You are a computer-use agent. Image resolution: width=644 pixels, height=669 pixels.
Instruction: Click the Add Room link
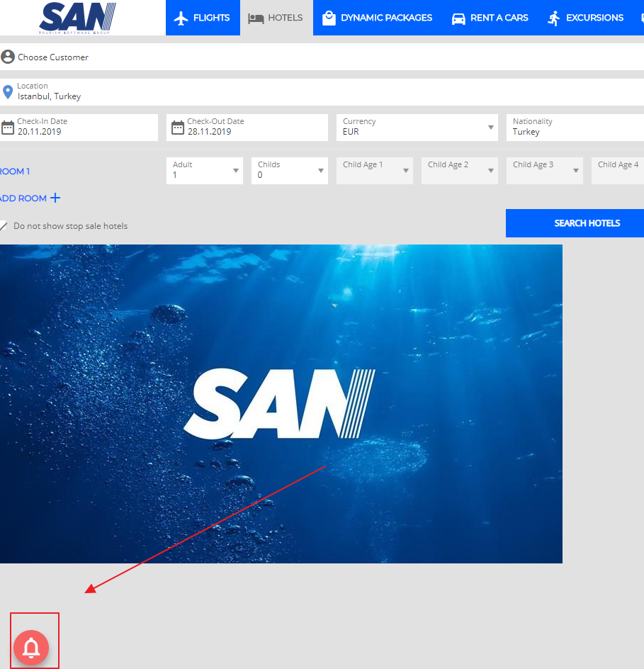click(x=23, y=198)
